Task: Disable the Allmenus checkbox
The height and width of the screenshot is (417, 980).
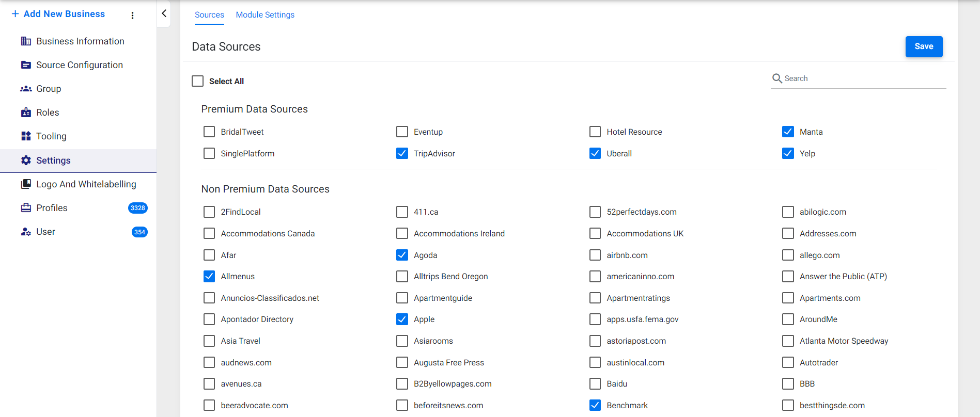Action: [x=209, y=277]
